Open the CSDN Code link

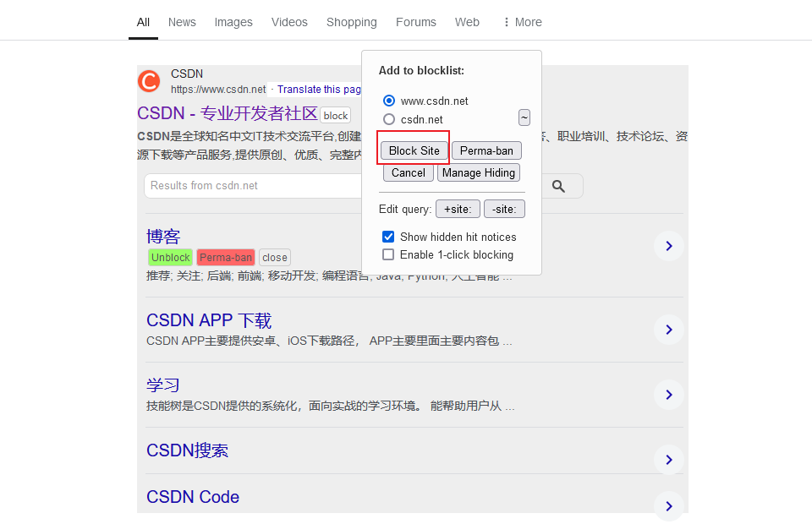click(193, 497)
